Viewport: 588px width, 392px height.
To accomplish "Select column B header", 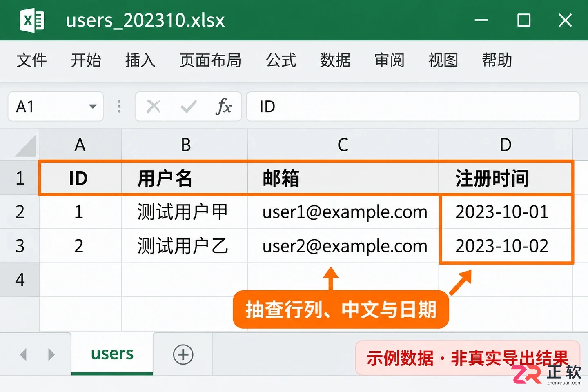I will 185,145.
